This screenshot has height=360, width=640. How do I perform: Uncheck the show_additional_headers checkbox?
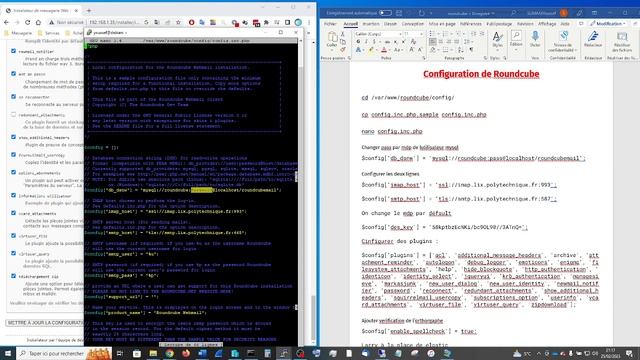click(13, 137)
